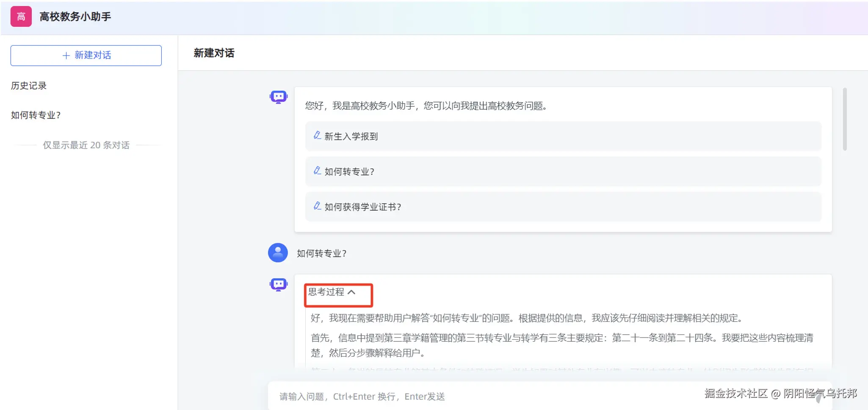
Task: Click the chevron arrow beside 思考过程
Action: coord(351,292)
